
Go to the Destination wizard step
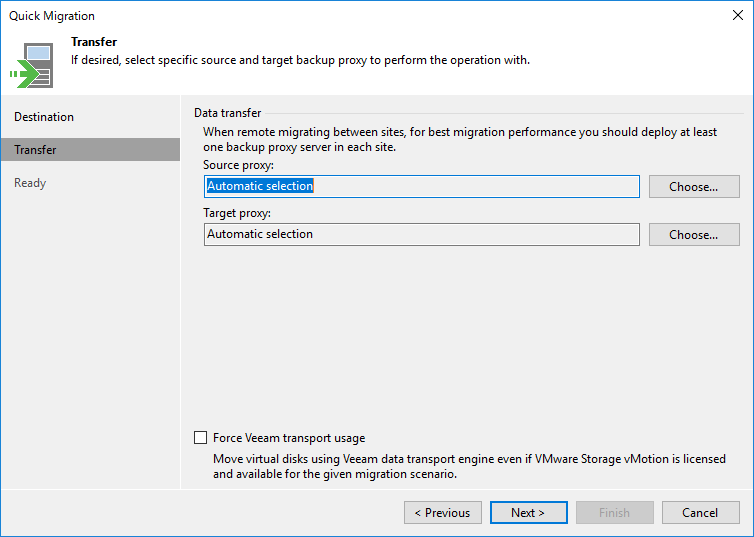click(x=44, y=117)
